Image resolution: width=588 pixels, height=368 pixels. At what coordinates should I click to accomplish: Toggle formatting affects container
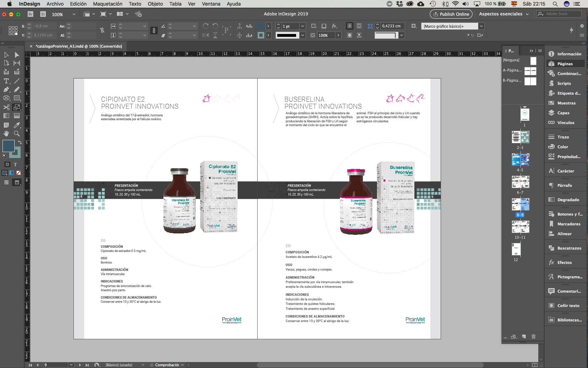[x=7, y=164]
